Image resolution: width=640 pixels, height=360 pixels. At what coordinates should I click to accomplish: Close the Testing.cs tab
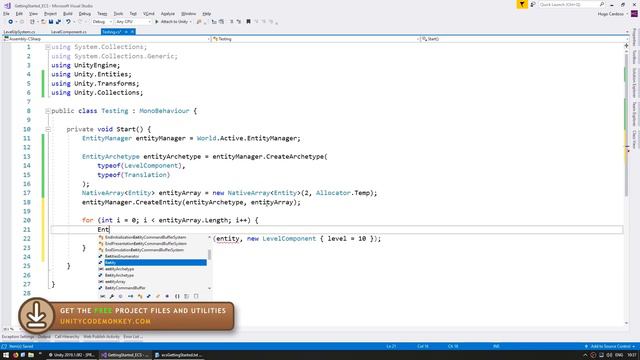tap(132, 32)
